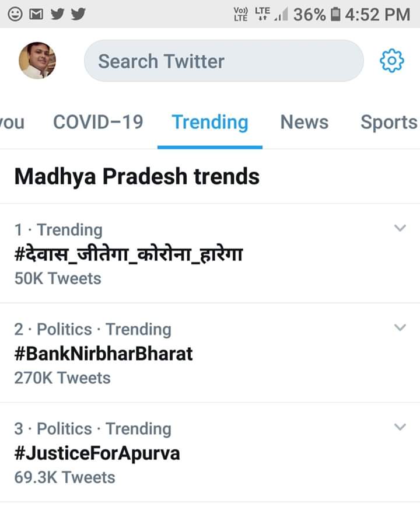Screen dimensions: 420x510
Task: Tap the profile avatar picture
Action: (37, 60)
